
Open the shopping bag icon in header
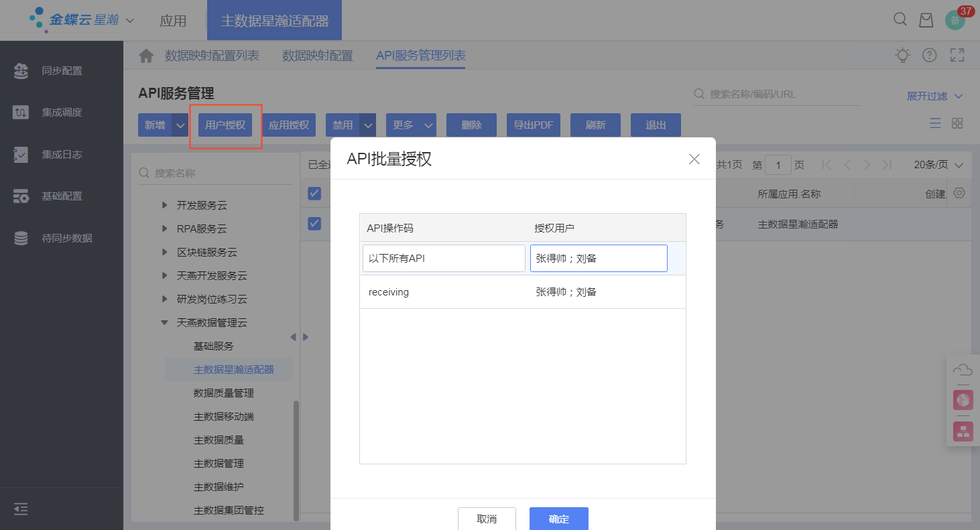coord(926,20)
